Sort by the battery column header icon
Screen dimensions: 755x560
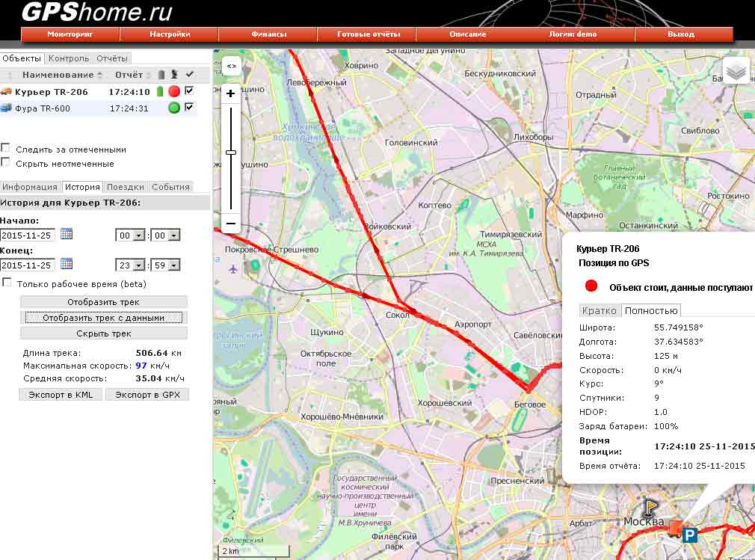[161, 75]
